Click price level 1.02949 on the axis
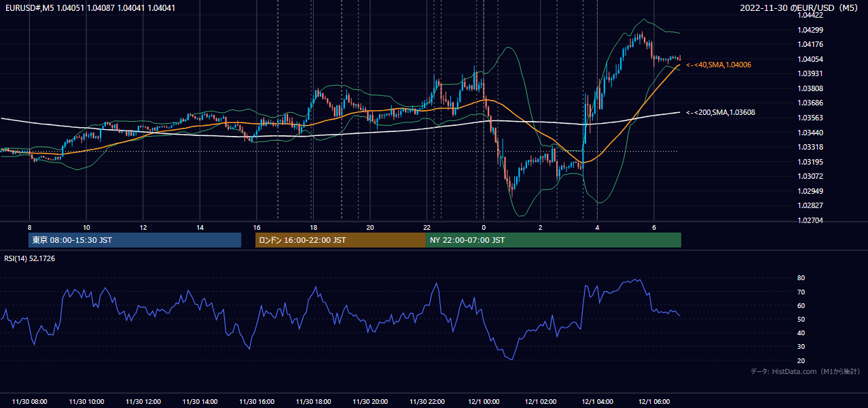 (810, 191)
